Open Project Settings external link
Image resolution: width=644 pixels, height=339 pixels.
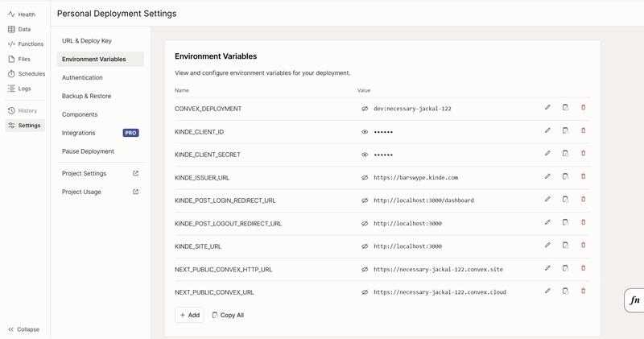click(100, 173)
